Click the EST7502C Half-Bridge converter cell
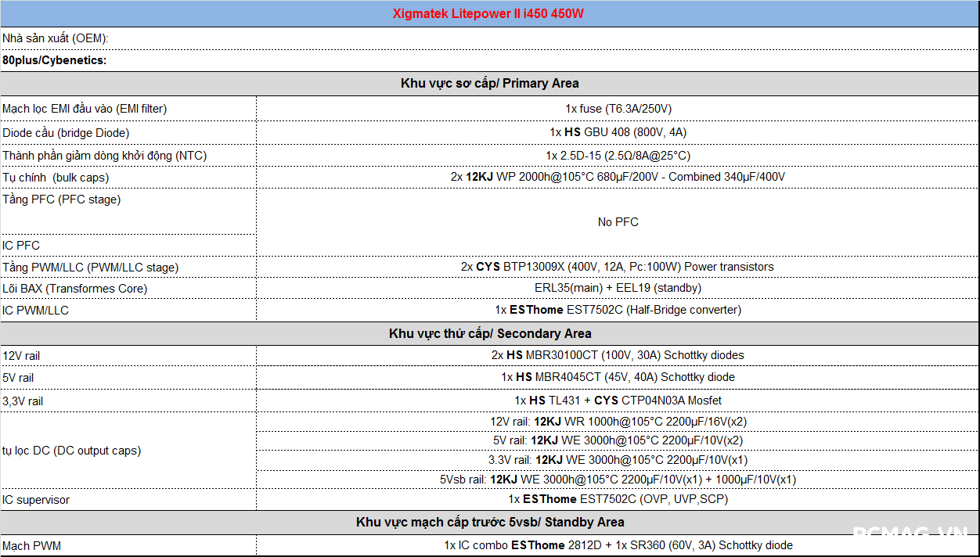The height and width of the screenshot is (557, 980). 618,310
